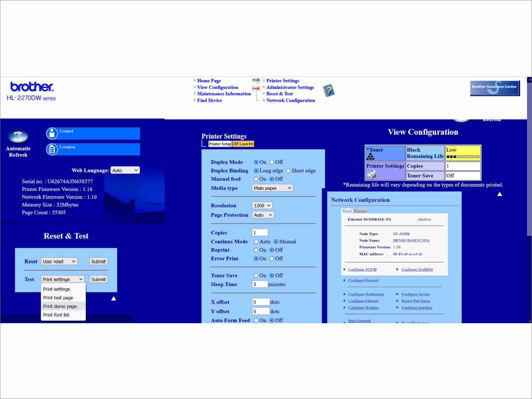Open the Test type dropdown

63,279
